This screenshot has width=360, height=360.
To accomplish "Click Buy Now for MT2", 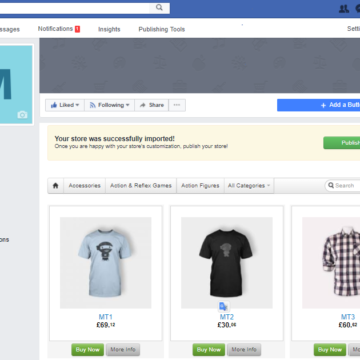I will pyautogui.click(x=209, y=350).
